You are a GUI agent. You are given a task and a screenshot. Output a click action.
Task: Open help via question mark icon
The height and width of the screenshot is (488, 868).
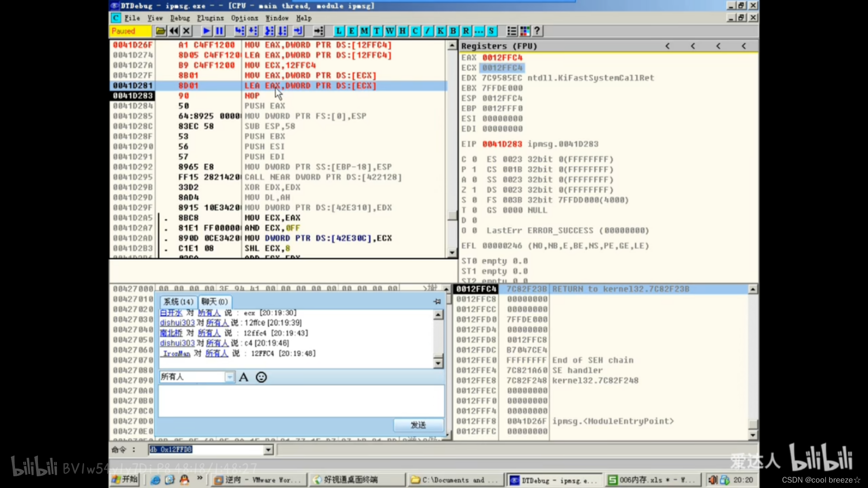[537, 31]
